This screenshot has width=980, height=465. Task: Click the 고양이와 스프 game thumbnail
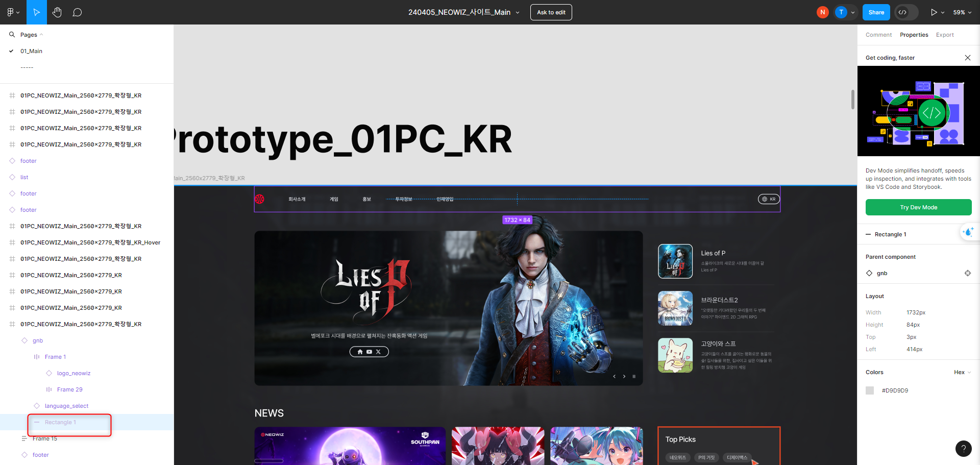(x=675, y=355)
